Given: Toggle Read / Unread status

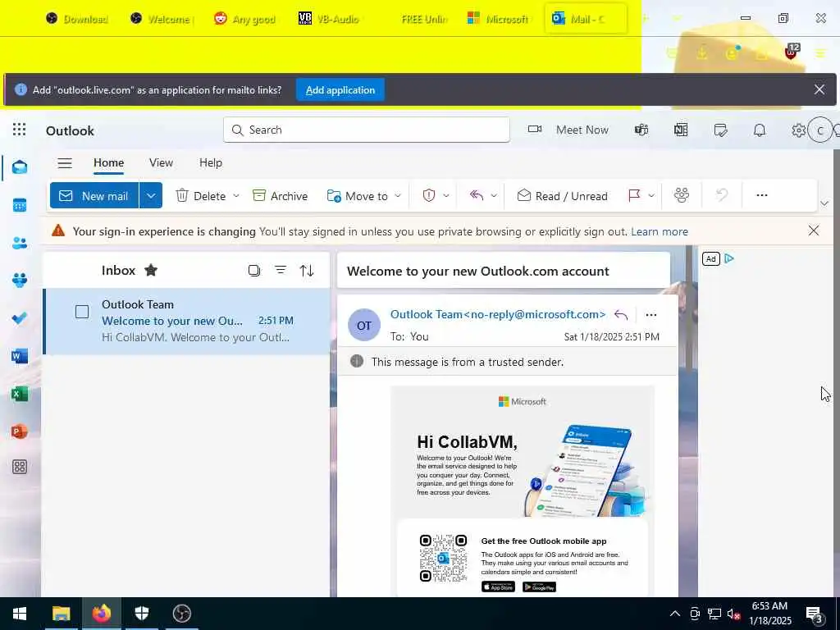Looking at the screenshot, I should 562,196.
